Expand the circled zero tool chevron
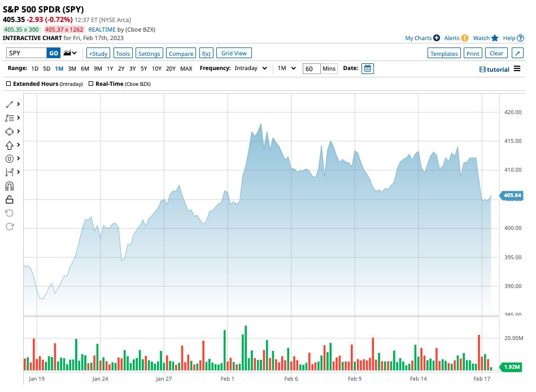This screenshot has width=536, height=392. click(x=19, y=159)
